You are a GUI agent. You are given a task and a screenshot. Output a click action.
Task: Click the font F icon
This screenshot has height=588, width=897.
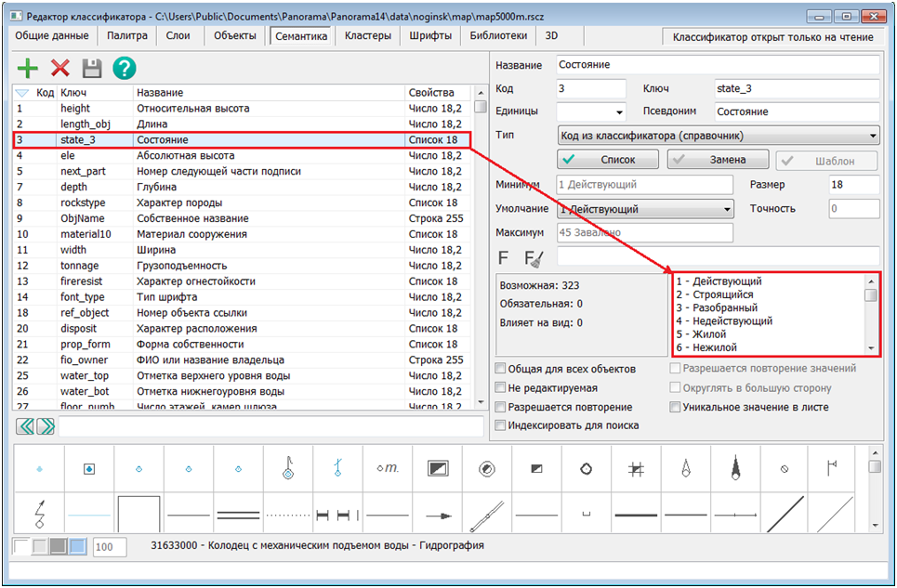tap(504, 257)
